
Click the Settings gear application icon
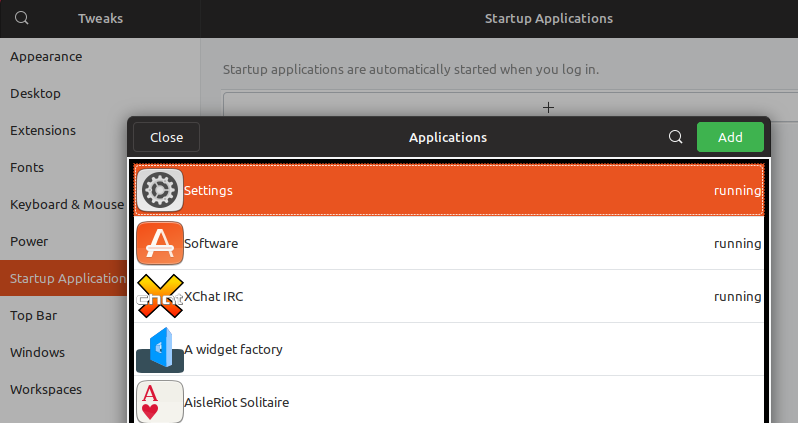click(x=160, y=190)
